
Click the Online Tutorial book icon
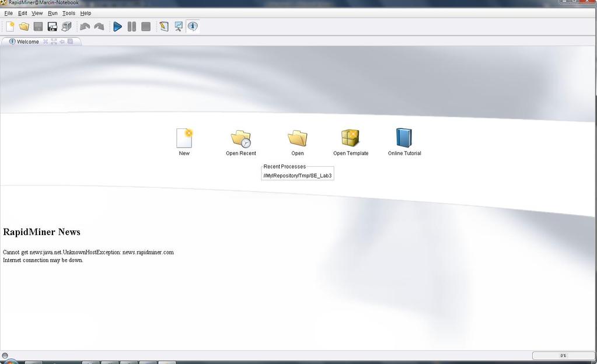404,138
